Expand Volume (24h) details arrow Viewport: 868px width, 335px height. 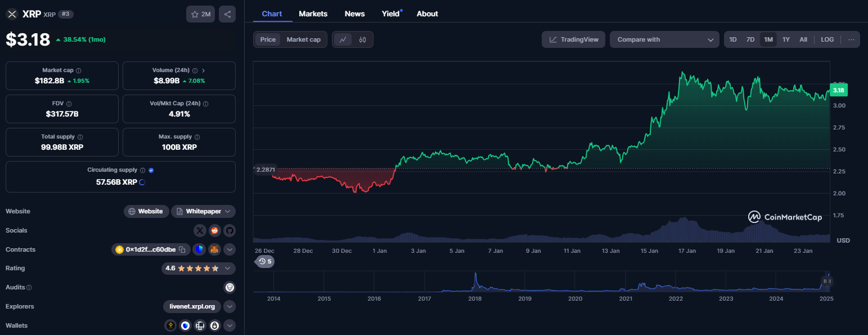coord(203,71)
